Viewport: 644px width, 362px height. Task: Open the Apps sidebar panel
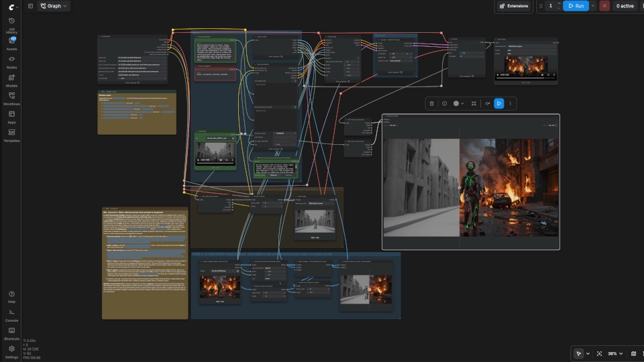click(x=11, y=117)
